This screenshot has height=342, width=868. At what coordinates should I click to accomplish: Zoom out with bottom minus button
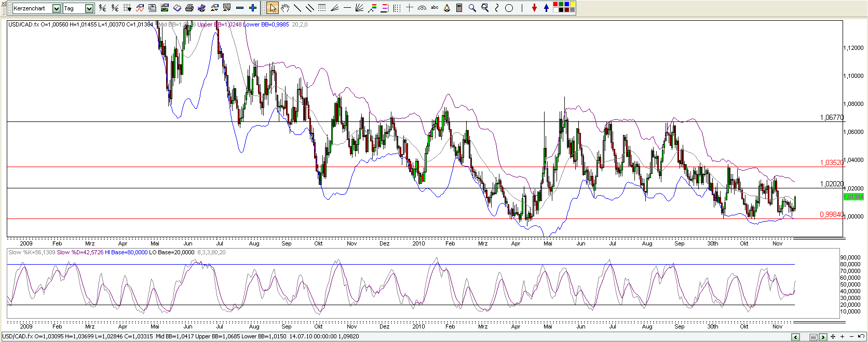pos(851,337)
